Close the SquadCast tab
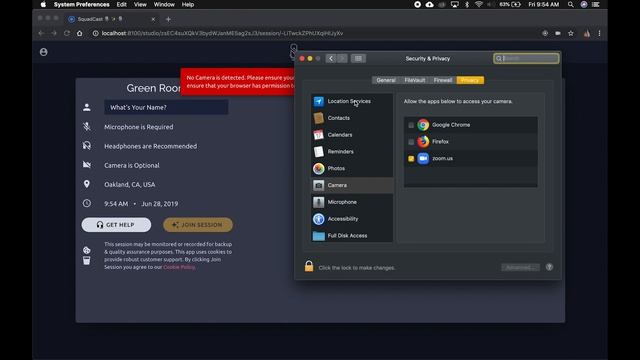Viewport: 640px width, 360px height. (153, 19)
